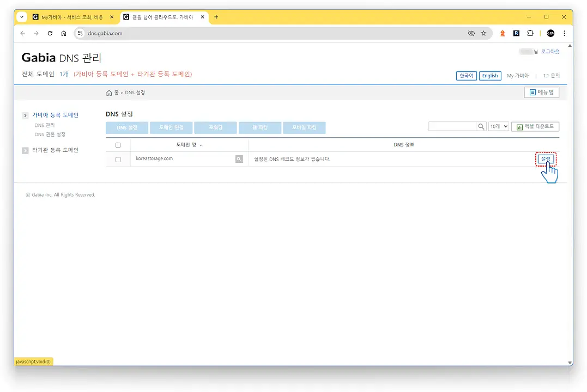Expand the 타기관 등록 도메인 section arrow
The image size is (587, 392).
tap(25, 150)
